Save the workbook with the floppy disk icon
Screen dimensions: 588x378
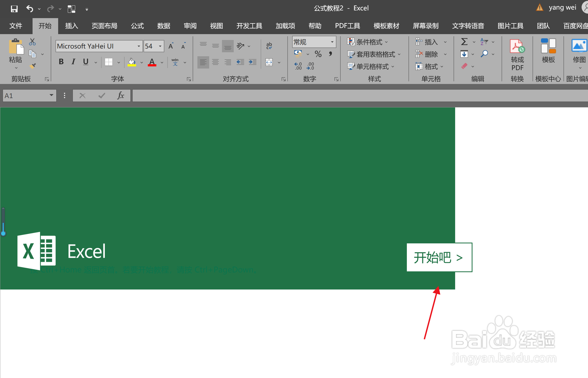(x=14, y=9)
